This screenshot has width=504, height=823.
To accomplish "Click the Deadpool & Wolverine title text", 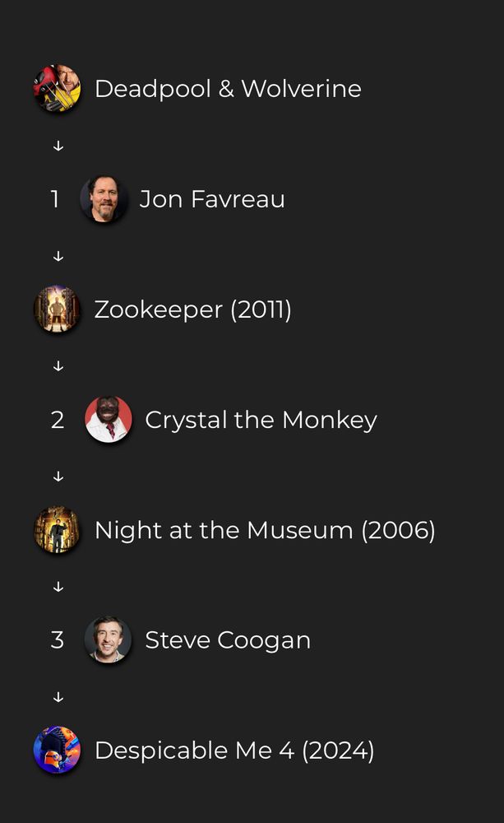I will (228, 89).
